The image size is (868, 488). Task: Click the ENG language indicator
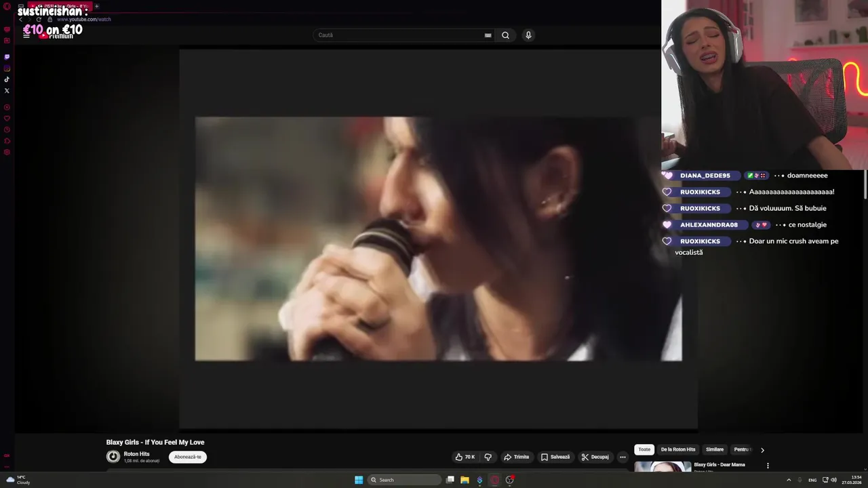(x=812, y=480)
